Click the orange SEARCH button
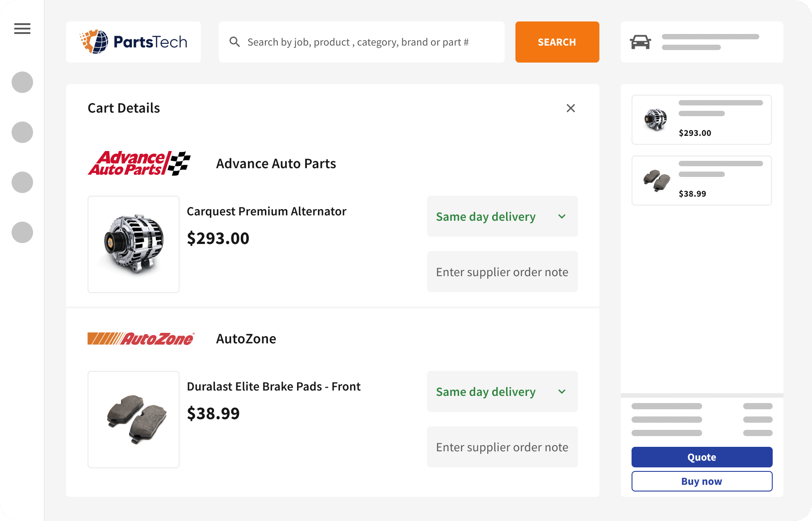The height and width of the screenshot is (521, 812). (557, 42)
